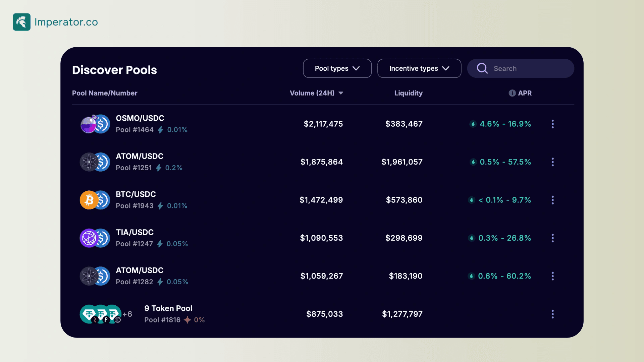644x362 pixels.
Task: Click the 9 Token Pool stacked icons
Action: [101, 314]
